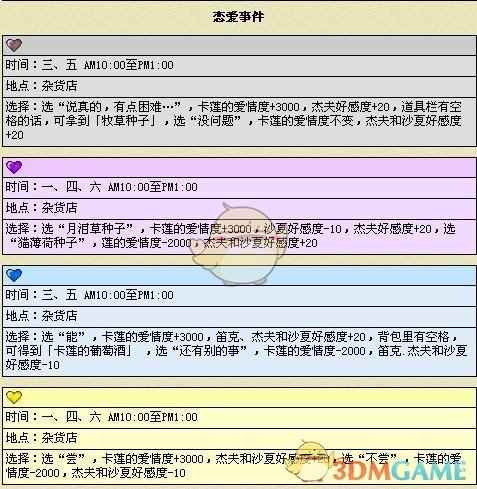Click blue section 地点:杂货店 row
This screenshot has width=477, height=489.
pyautogui.click(x=239, y=316)
